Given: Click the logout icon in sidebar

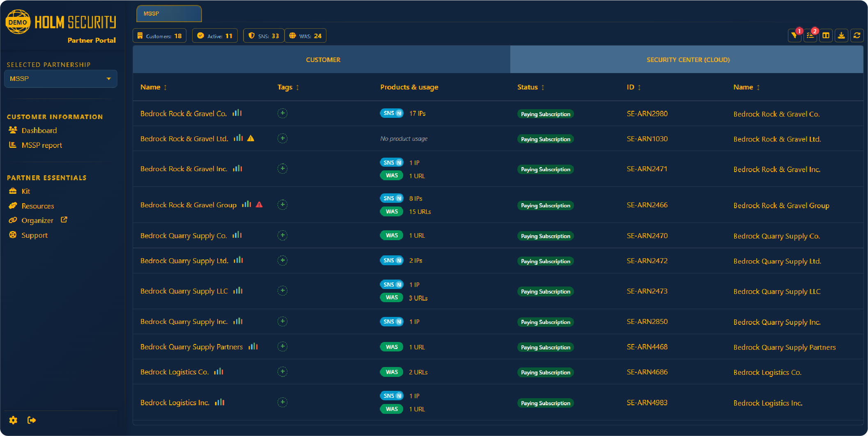Looking at the screenshot, I should click(x=32, y=420).
